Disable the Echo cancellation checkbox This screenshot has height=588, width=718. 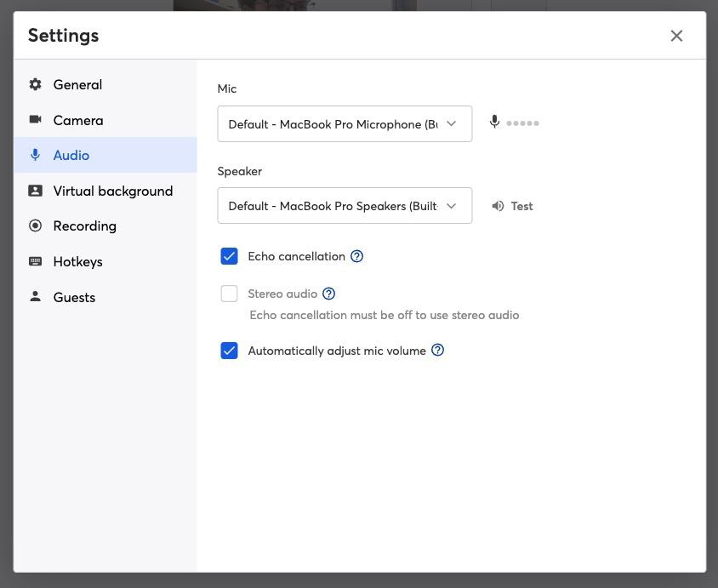click(229, 256)
